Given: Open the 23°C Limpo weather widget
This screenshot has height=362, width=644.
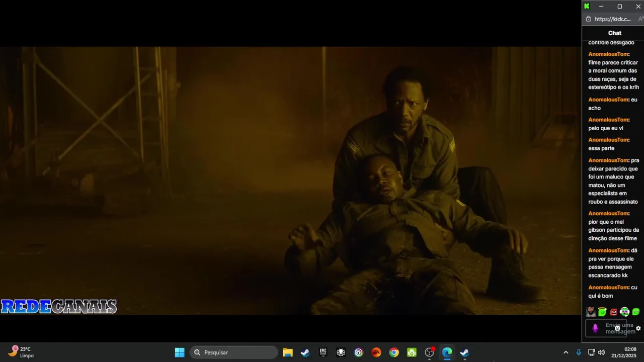Looking at the screenshot, I should pos(21,352).
